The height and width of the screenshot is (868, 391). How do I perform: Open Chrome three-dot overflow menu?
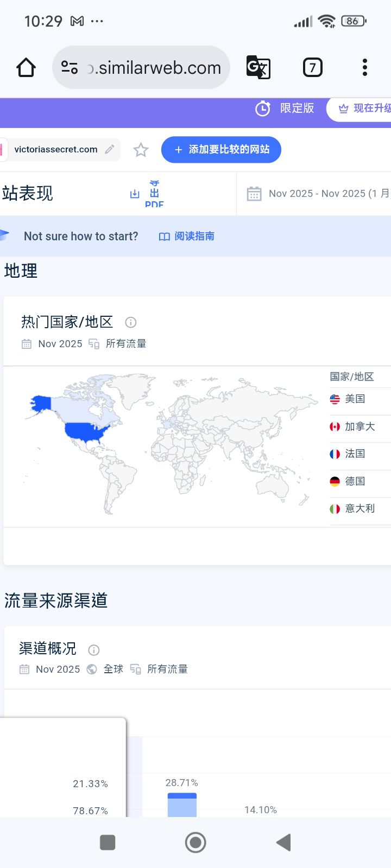click(364, 68)
